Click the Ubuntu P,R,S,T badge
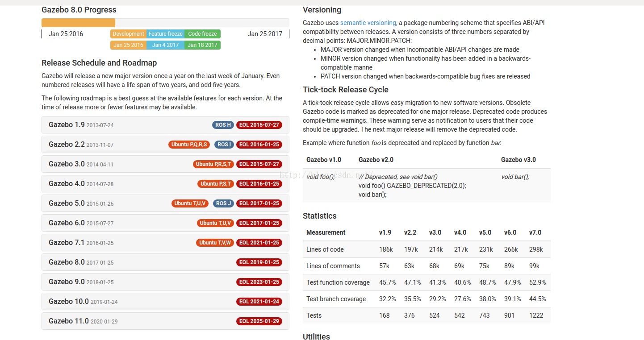The width and height of the screenshot is (644, 340). [x=213, y=164]
